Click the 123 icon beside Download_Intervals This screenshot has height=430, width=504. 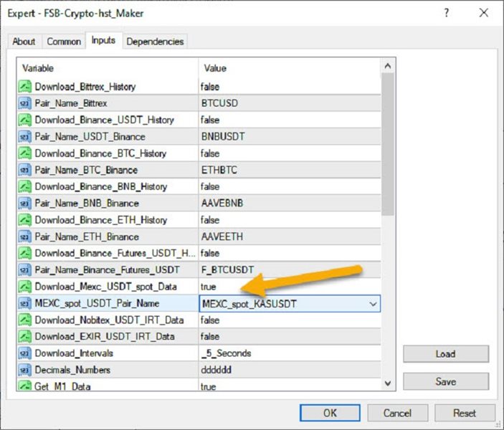(25, 353)
